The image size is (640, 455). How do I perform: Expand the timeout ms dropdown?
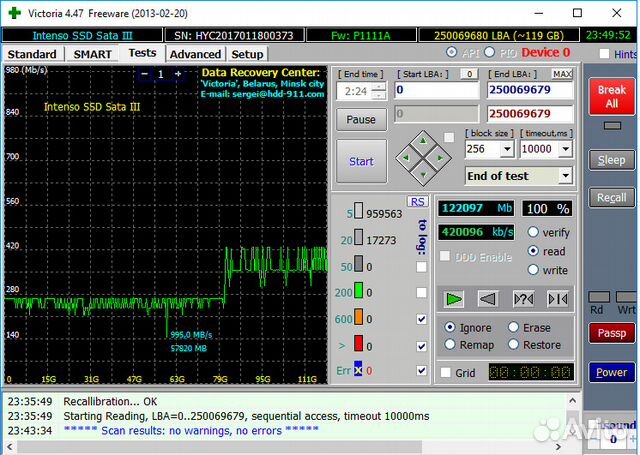click(x=565, y=149)
